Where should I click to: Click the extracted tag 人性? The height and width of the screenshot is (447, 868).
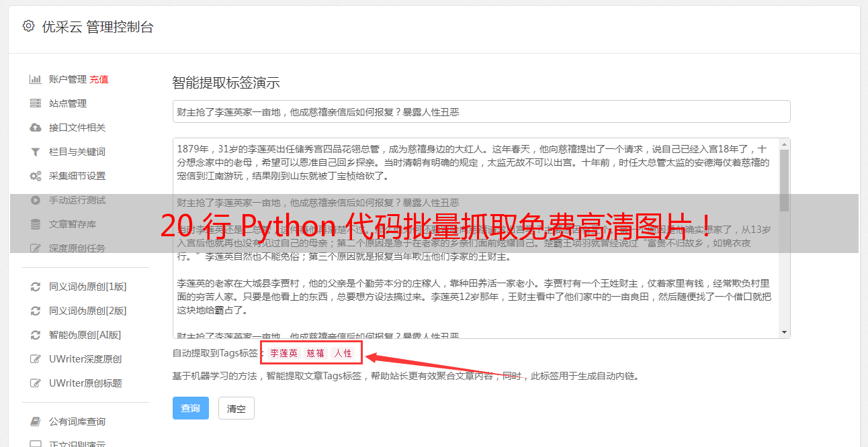pos(343,353)
